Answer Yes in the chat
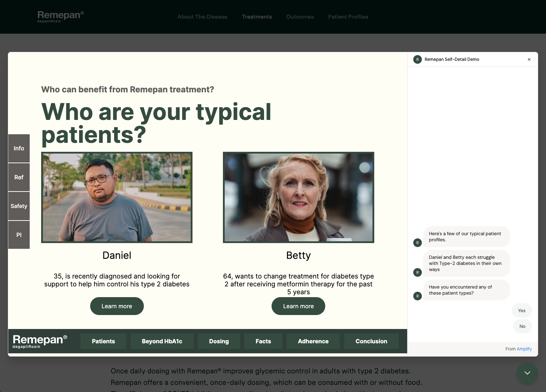 pos(521,310)
